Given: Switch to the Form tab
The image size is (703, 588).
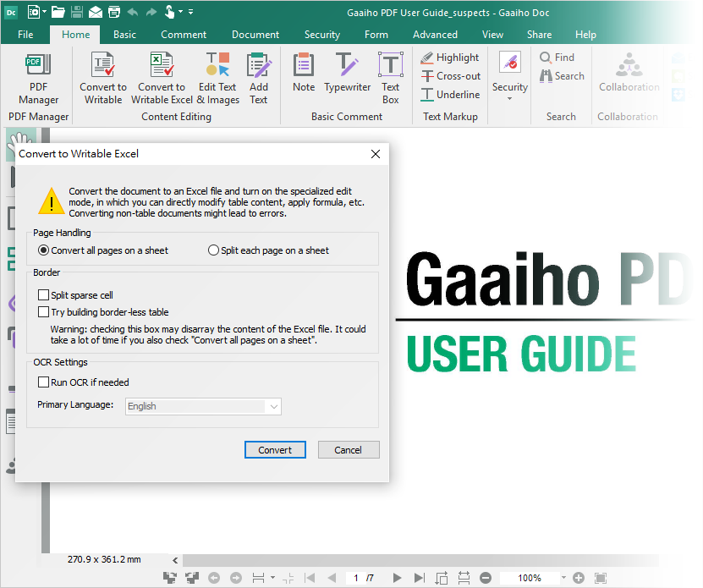Looking at the screenshot, I should point(376,35).
